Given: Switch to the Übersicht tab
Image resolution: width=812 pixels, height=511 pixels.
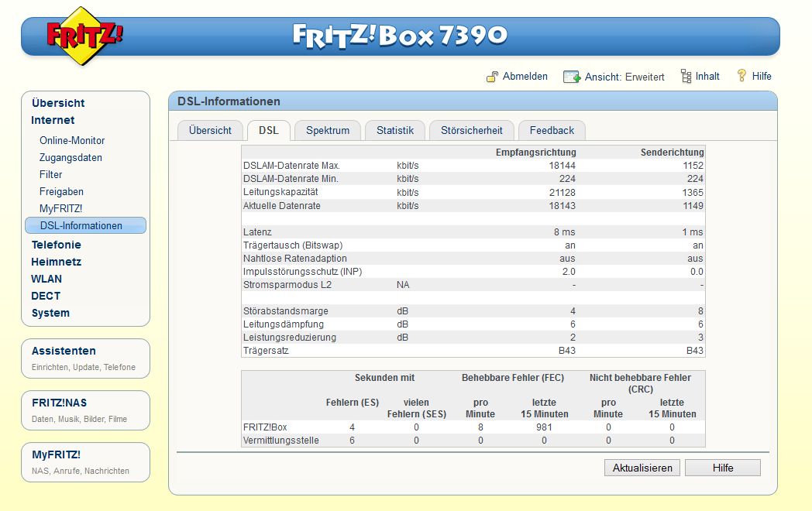Looking at the screenshot, I should [x=210, y=131].
